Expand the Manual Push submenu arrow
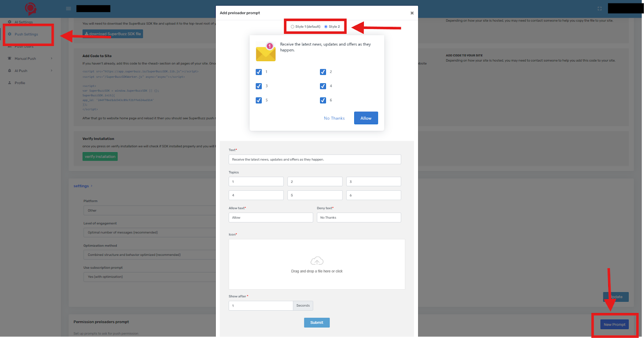This screenshot has height=338, width=644. coord(52,58)
